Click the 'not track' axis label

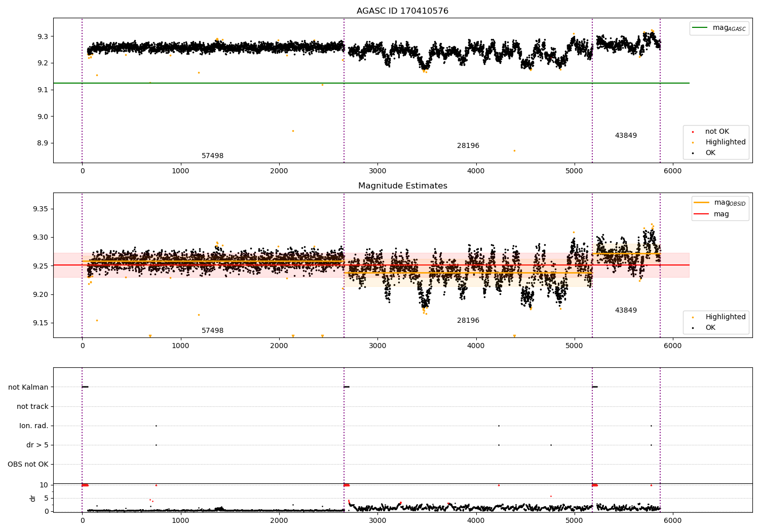click(32, 407)
